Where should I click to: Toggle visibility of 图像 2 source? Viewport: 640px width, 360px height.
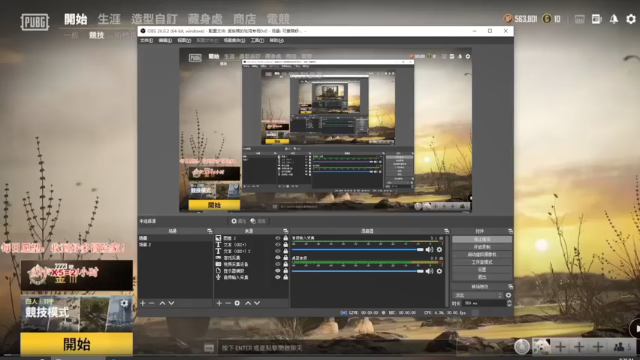(x=278, y=238)
